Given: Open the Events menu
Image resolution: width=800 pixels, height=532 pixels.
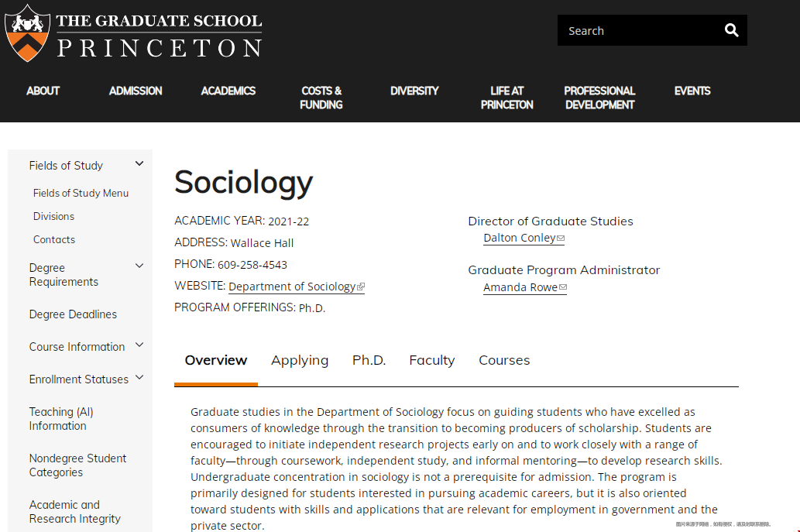Looking at the screenshot, I should [x=692, y=91].
